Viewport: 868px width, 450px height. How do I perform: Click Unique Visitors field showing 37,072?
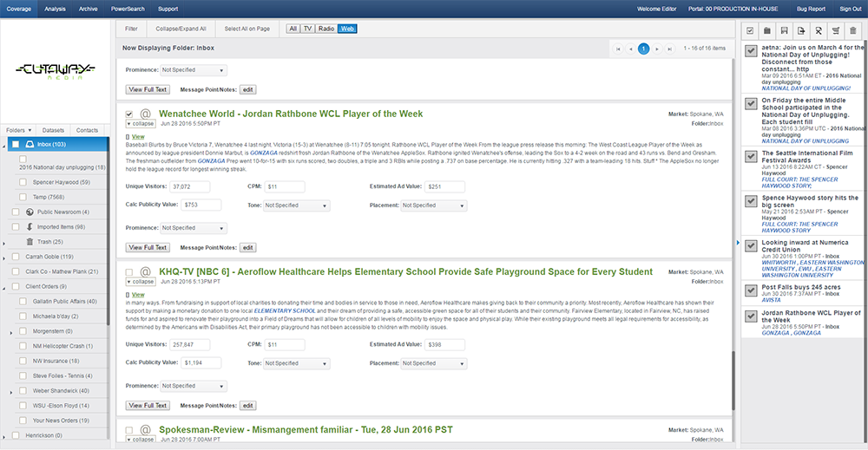(190, 187)
